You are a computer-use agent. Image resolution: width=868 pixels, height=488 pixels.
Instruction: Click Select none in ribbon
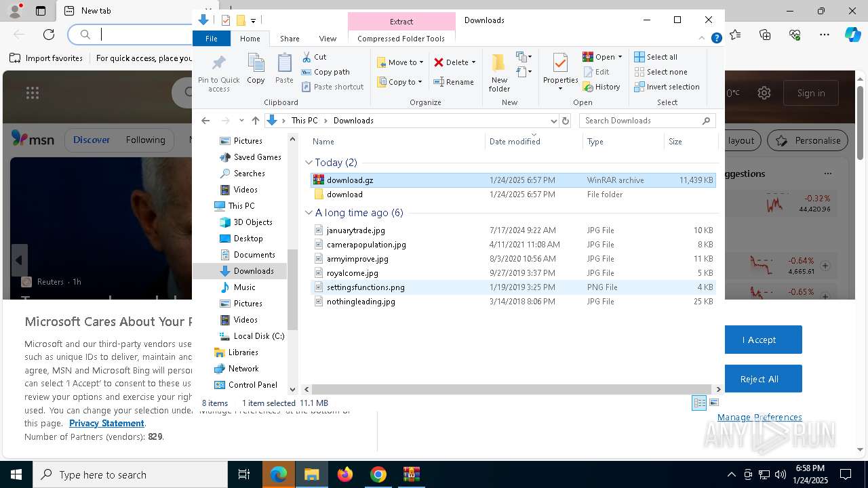tap(660, 72)
